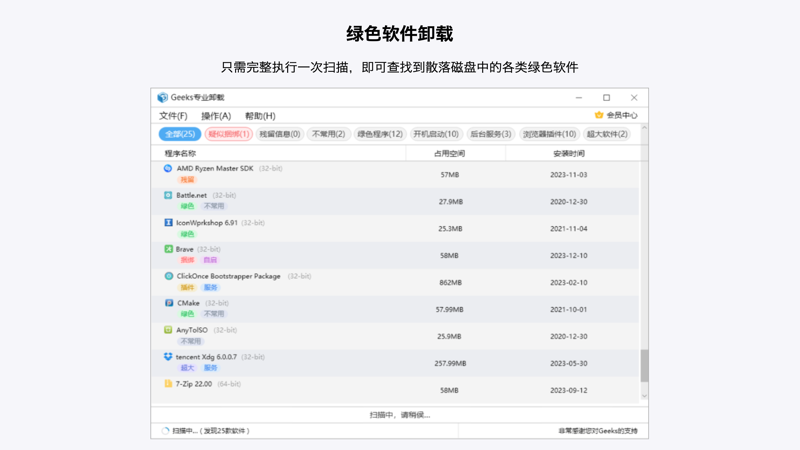Click the Geeks app logo icon

pyautogui.click(x=162, y=97)
